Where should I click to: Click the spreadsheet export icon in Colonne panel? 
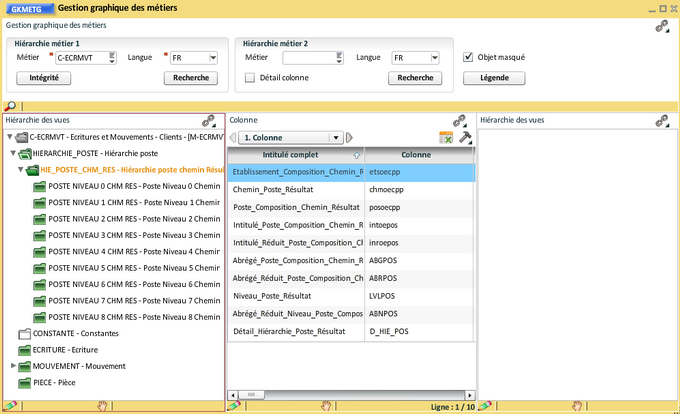click(446, 137)
